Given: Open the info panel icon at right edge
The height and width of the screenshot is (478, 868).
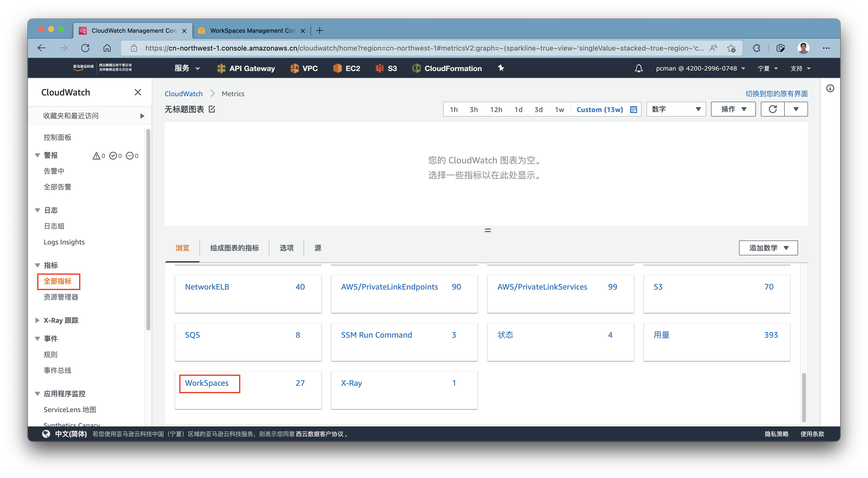Looking at the screenshot, I should [830, 89].
